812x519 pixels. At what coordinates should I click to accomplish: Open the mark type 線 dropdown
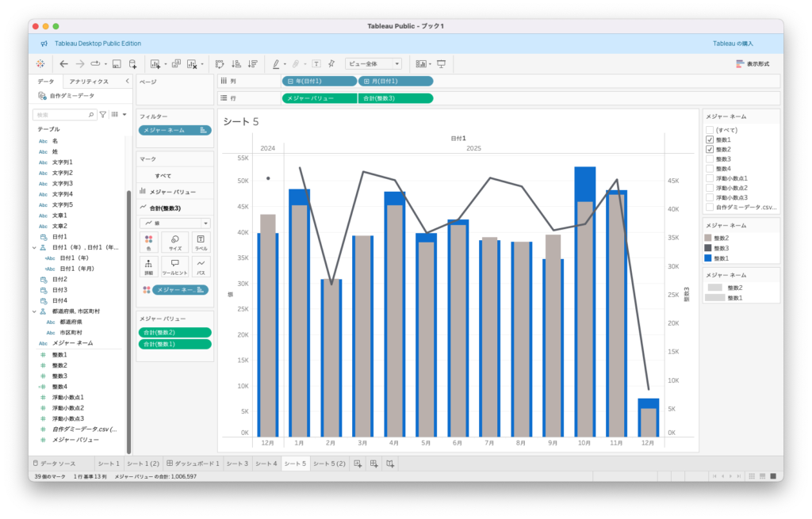pyautogui.click(x=174, y=223)
